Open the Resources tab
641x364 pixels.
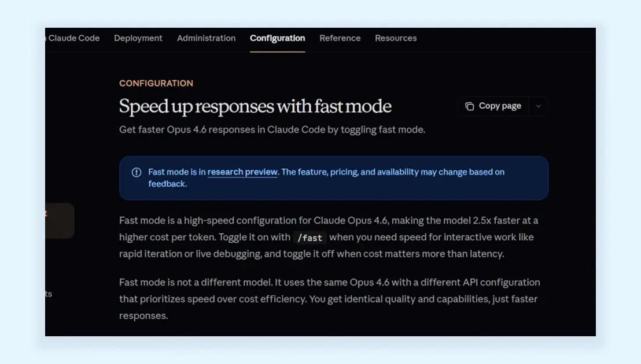click(396, 38)
